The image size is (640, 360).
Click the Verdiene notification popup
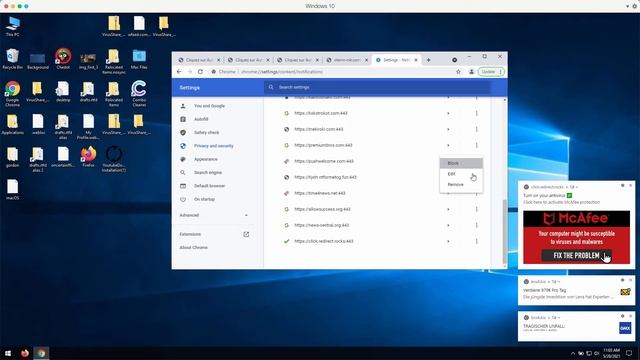[576, 290]
